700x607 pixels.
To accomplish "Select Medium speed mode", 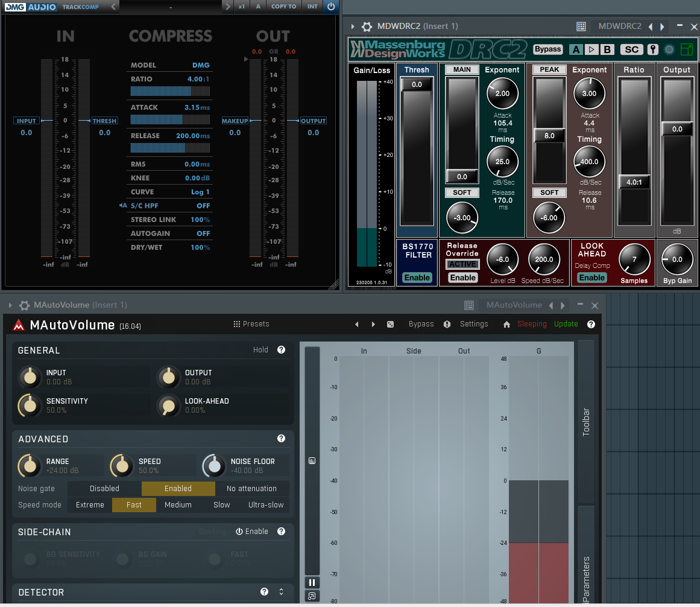I will [x=178, y=504].
